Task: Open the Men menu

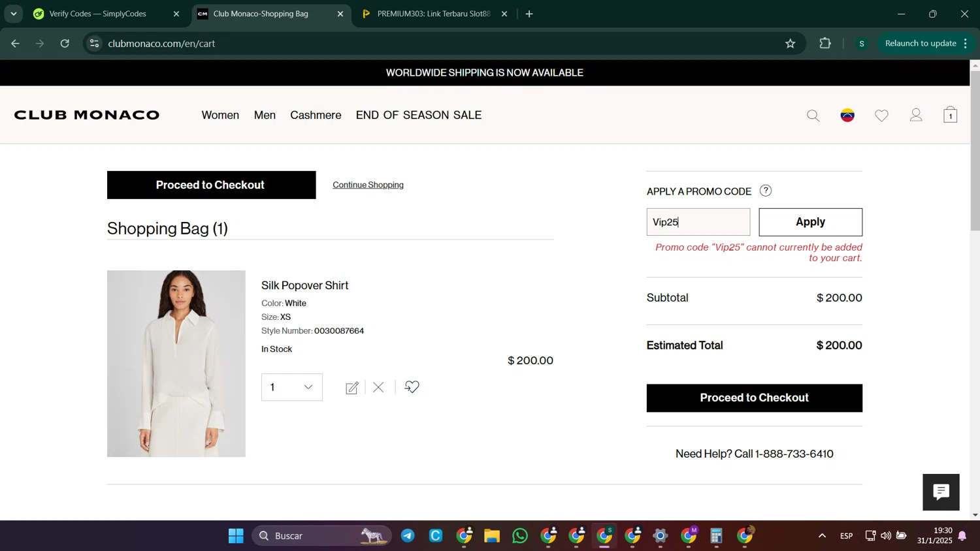Action: point(265,116)
